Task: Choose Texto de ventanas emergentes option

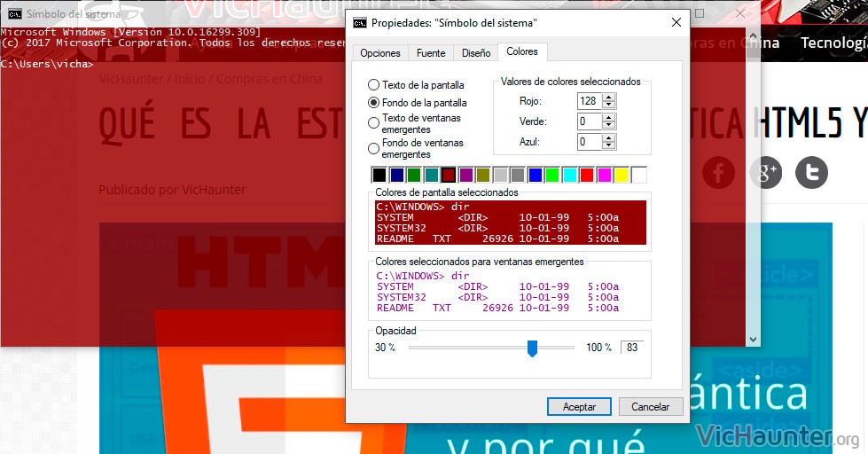Action: (373, 123)
